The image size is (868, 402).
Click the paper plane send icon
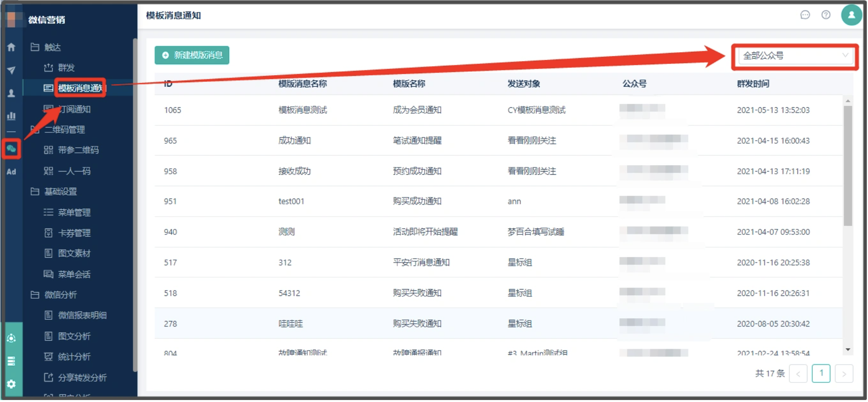pos(11,70)
